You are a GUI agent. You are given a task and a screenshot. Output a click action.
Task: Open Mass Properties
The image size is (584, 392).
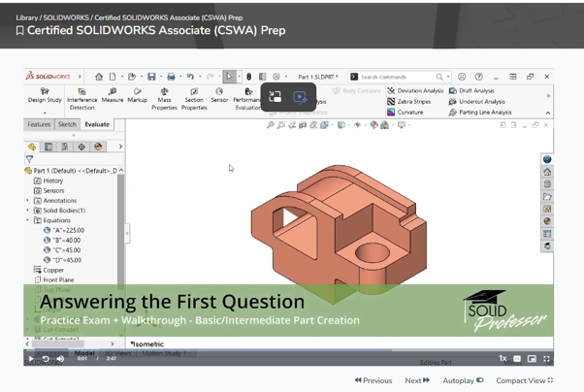click(x=164, y=99)
